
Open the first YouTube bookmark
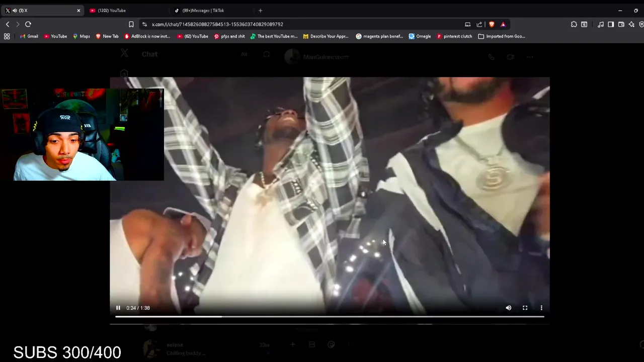pyautogui.click(x=55, y=36)
